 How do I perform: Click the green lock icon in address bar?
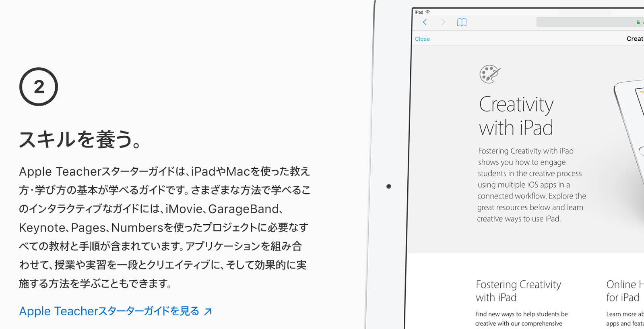pos(638,22)
